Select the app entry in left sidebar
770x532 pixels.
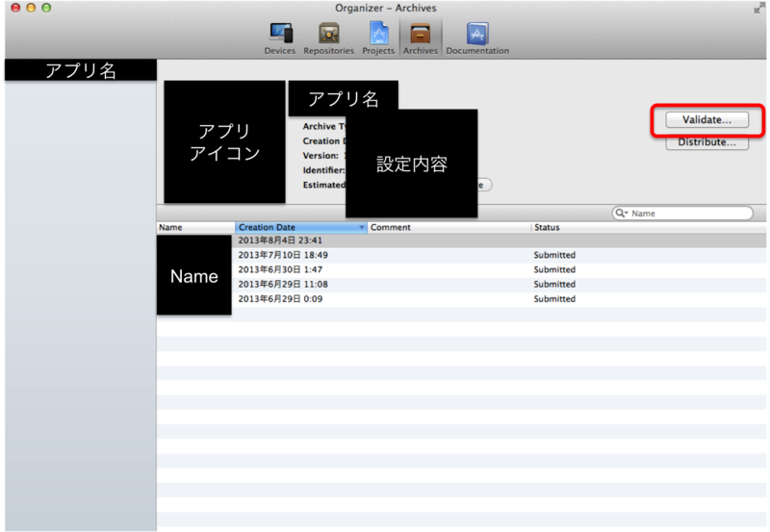(x=81, y=70)
